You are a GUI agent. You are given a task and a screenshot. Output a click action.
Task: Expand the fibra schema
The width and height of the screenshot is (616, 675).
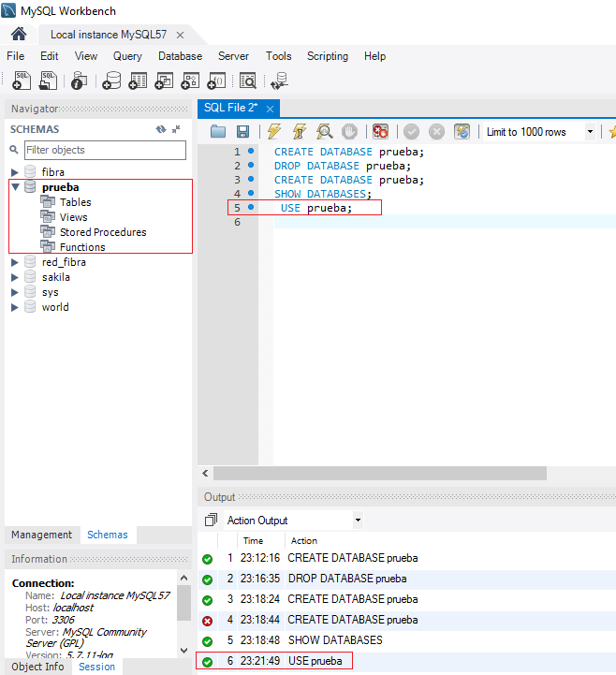(x=15, y=172)
